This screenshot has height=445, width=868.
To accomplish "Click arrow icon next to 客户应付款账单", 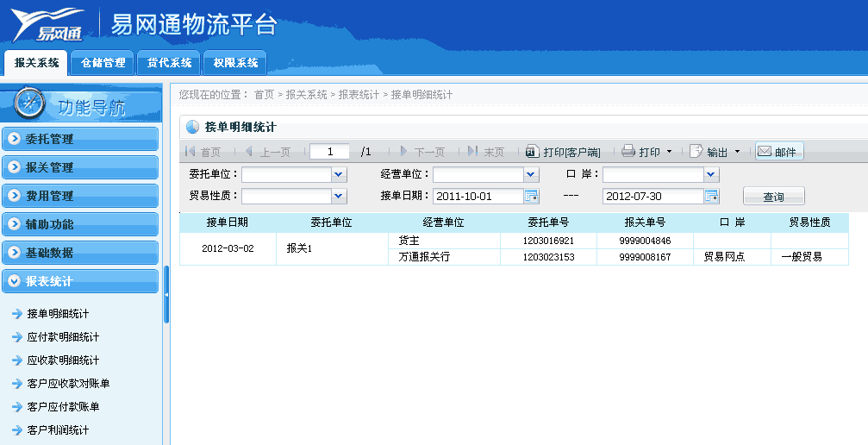I will 17,407.
